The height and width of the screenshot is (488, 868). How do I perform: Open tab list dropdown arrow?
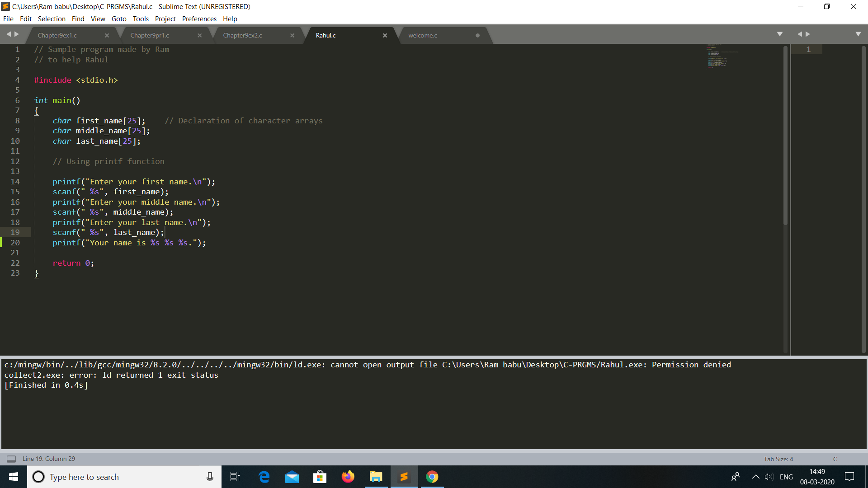(x=780, y=34)
